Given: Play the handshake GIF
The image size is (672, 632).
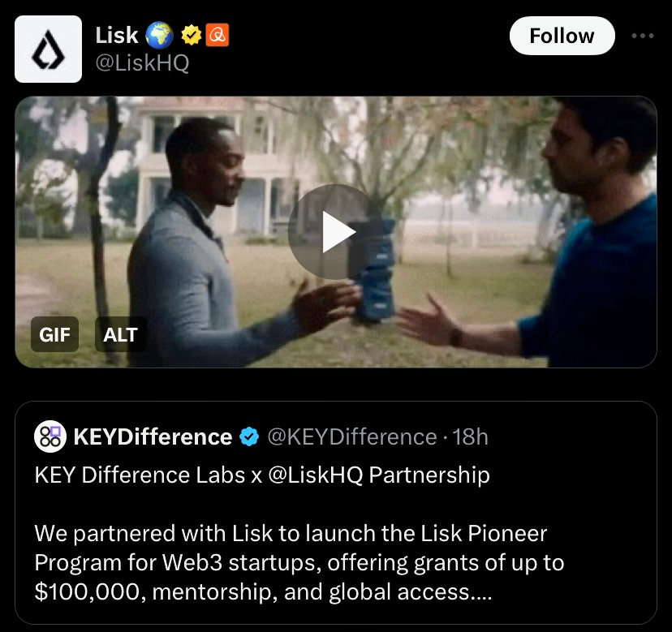Looking at the screenshot, I should point(335,232).
